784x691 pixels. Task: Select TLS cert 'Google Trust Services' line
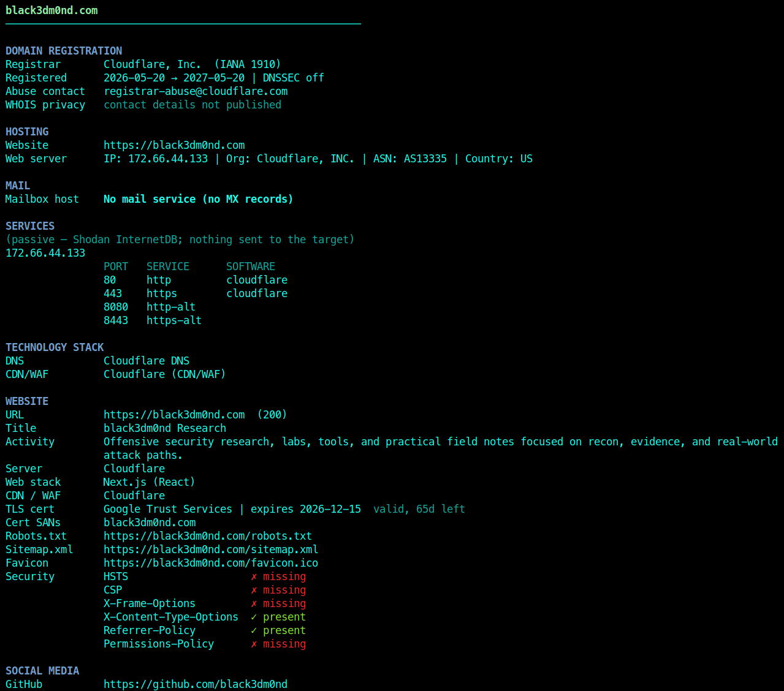[x=232, y=509]
